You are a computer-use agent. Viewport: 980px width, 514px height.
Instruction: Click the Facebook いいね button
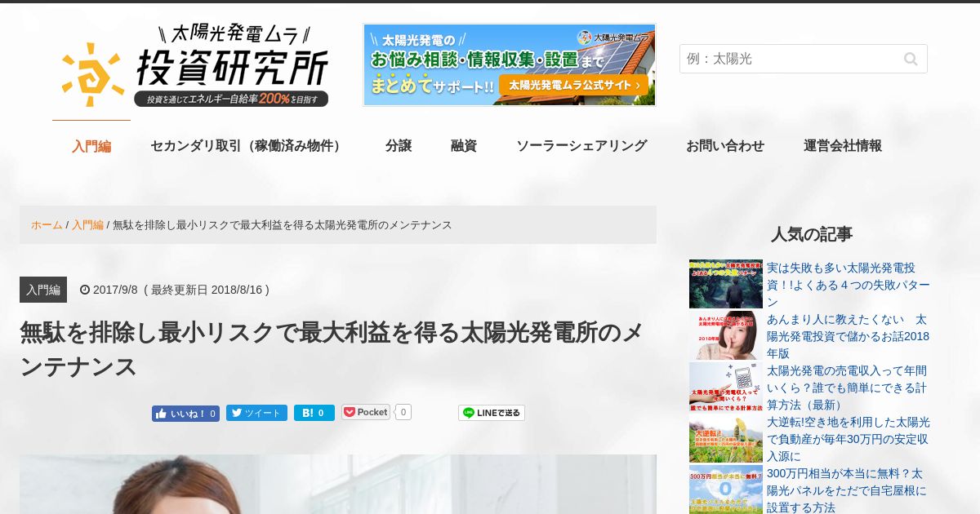click(x=185, y=413)
